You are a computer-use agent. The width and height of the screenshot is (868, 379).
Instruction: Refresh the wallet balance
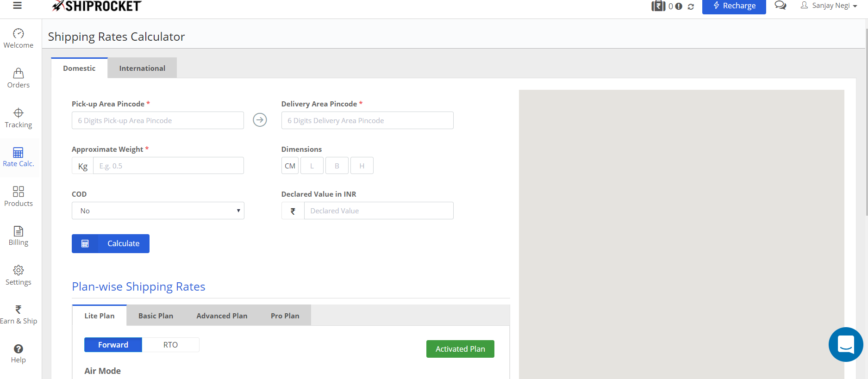coord(691,6)
